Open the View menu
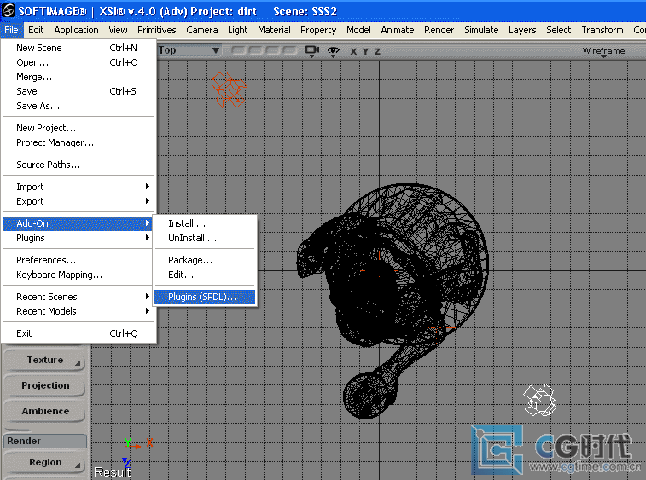Viewport: 646px width, 480px height. click(118, 30)
